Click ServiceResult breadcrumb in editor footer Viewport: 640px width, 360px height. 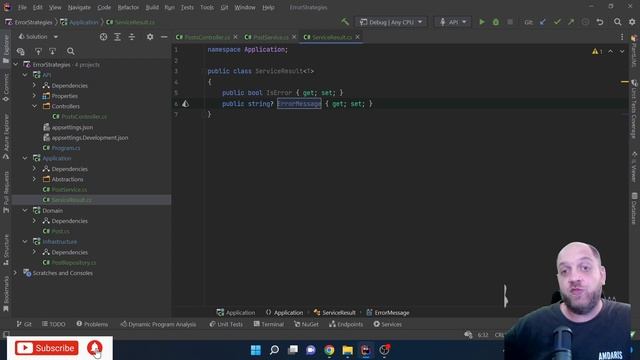339,313
